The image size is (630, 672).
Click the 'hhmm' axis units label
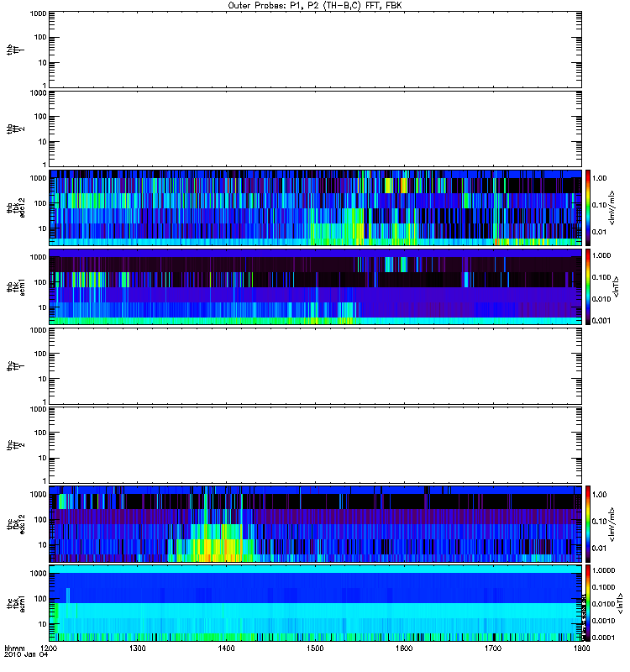tap(14, 648)
